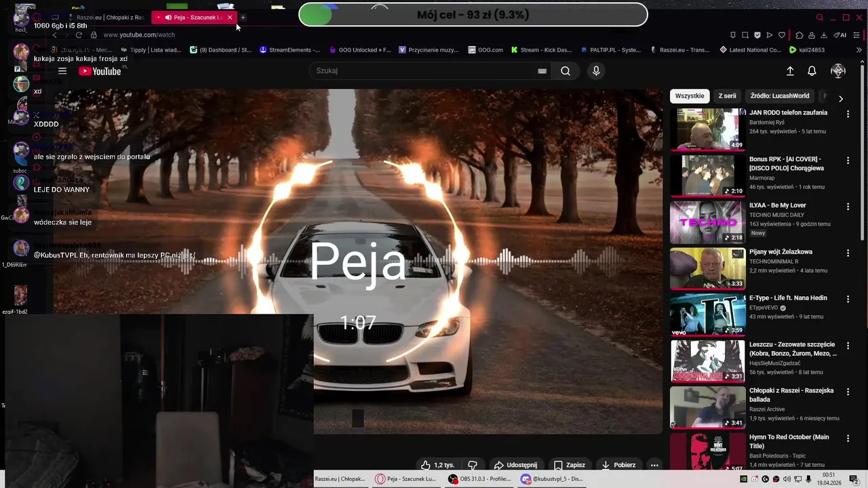
Task: Open the browser extensions cube icon
Action: pyautogui.click(x=800, y=35)
